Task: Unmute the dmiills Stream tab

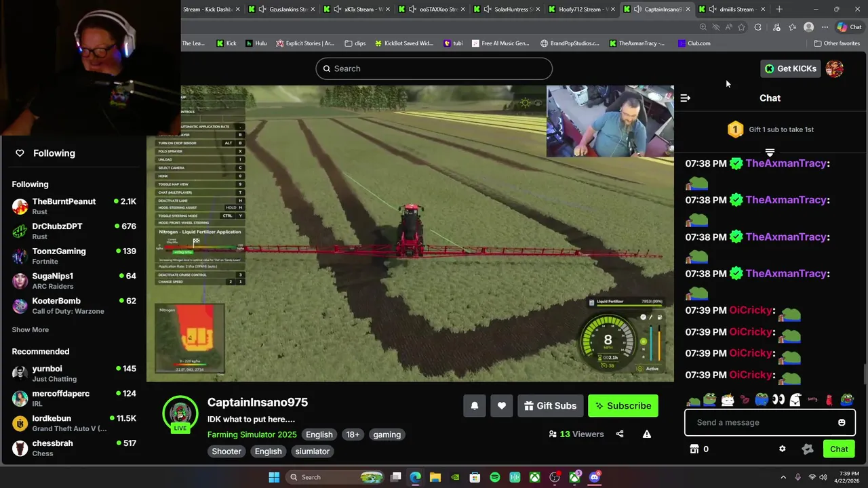Action: [x=712, y=9]
